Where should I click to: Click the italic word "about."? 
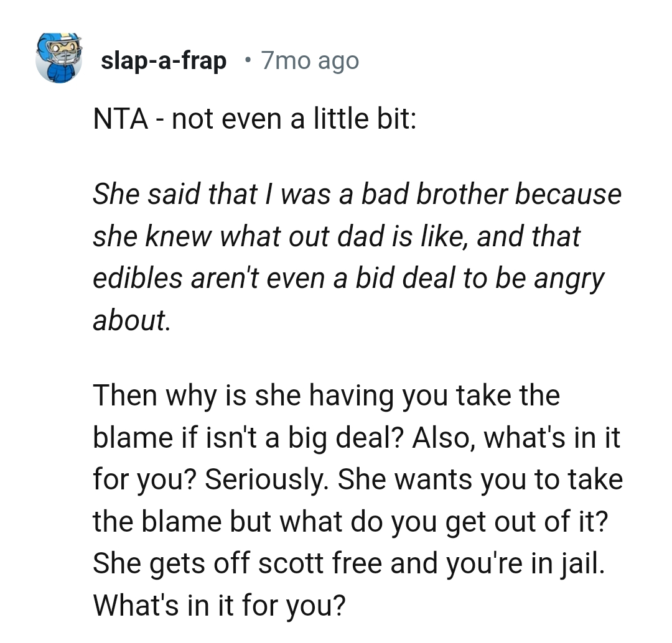pos(130,320)
